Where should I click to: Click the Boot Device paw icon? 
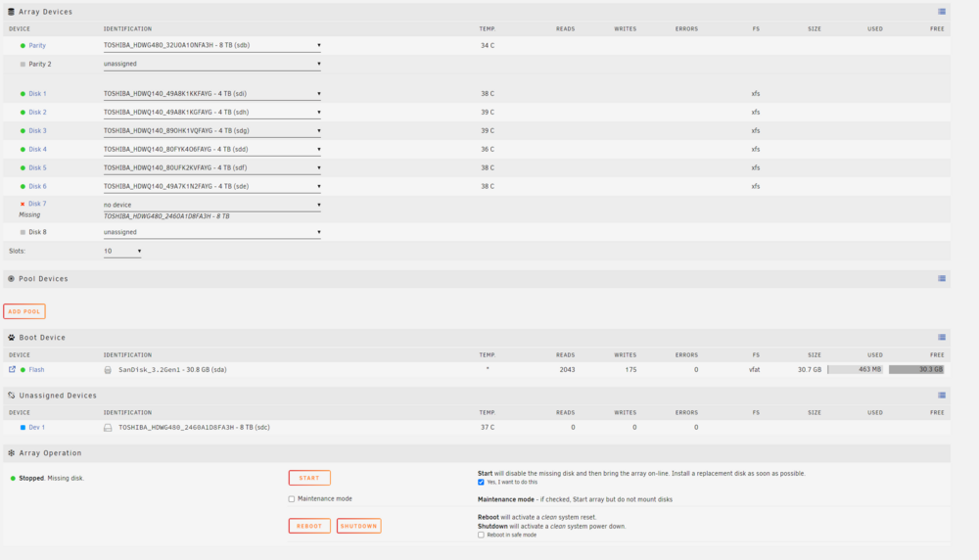click(x=11, y=337)
